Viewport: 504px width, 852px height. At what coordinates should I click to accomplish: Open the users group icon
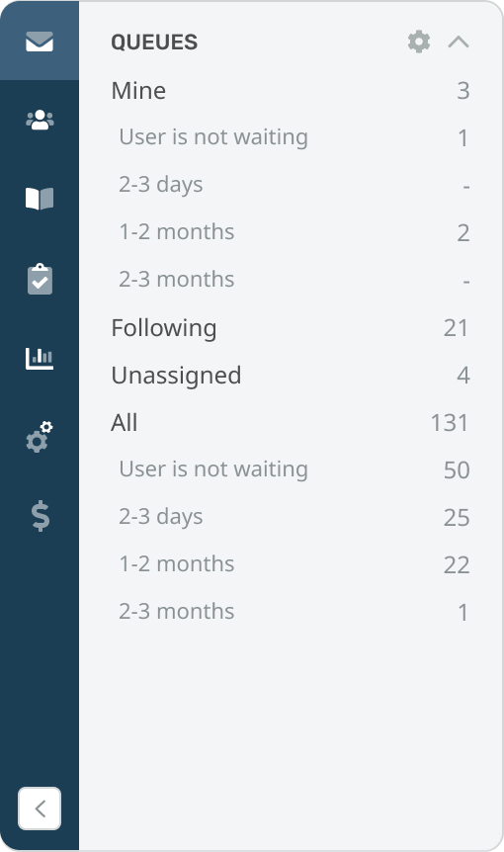40,120
